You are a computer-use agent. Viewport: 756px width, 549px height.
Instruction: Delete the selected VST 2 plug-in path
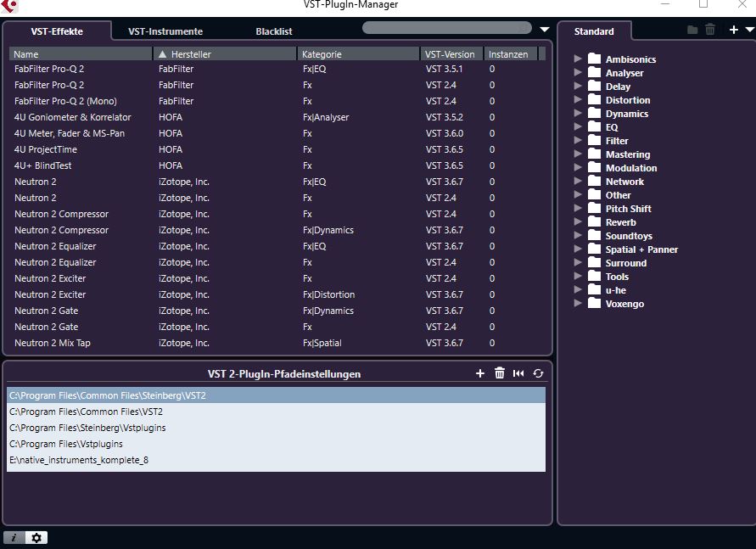click(500, 373)
